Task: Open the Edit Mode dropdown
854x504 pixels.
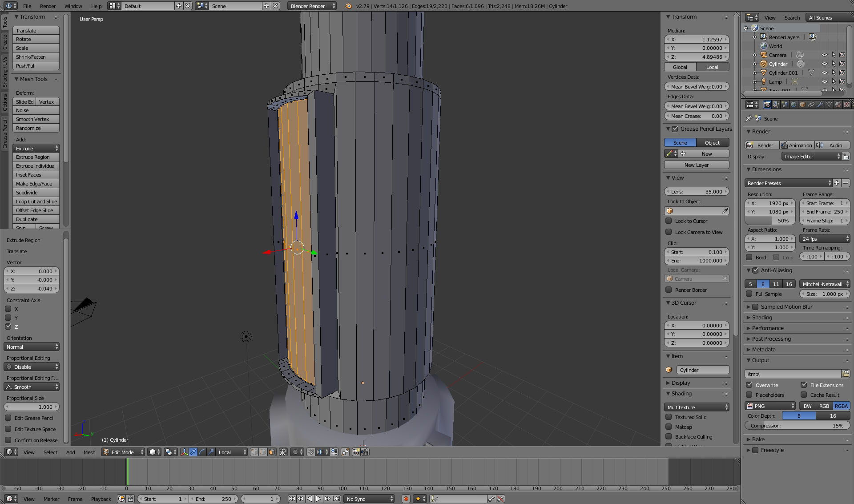Action: click(123, 452)
